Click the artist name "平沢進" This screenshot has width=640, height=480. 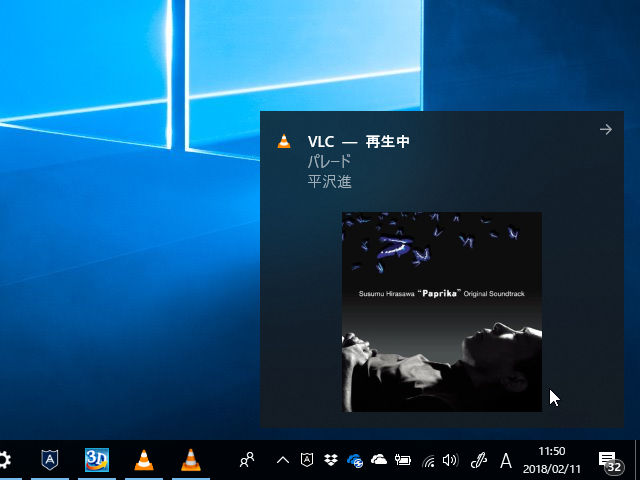(329, 182)
